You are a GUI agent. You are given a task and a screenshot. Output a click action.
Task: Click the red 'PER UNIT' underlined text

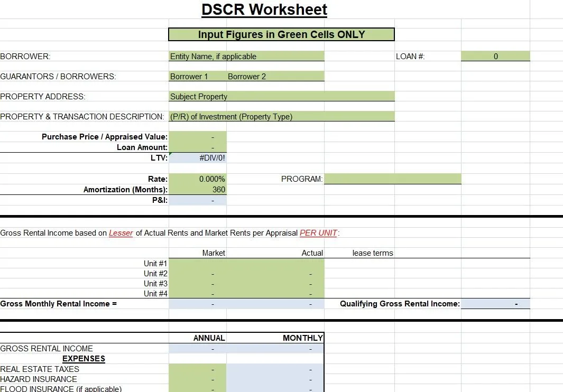coord(318,233)
